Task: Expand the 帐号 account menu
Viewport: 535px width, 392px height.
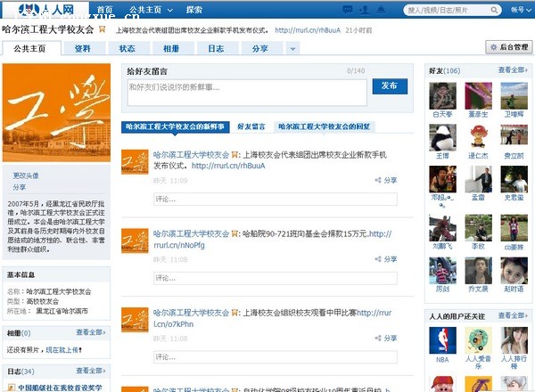Action: point(519,10)
